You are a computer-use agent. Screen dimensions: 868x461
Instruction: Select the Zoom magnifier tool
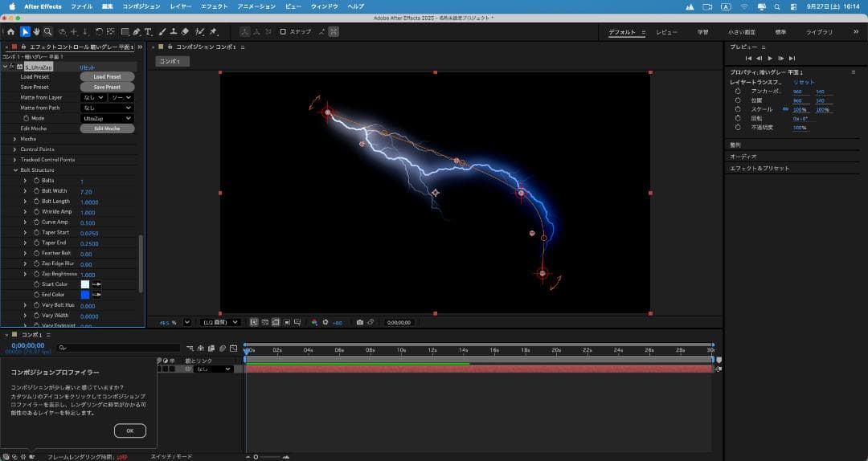(48, 32)
